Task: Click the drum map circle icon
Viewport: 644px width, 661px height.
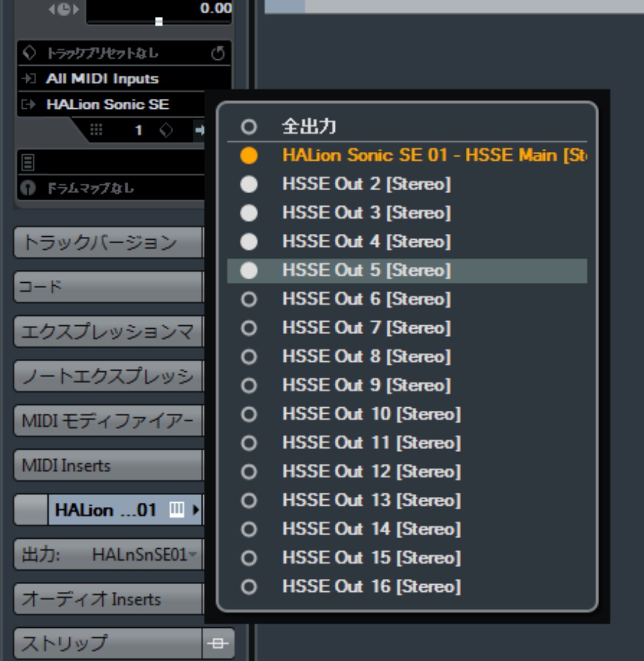Action: pos(29,188)
